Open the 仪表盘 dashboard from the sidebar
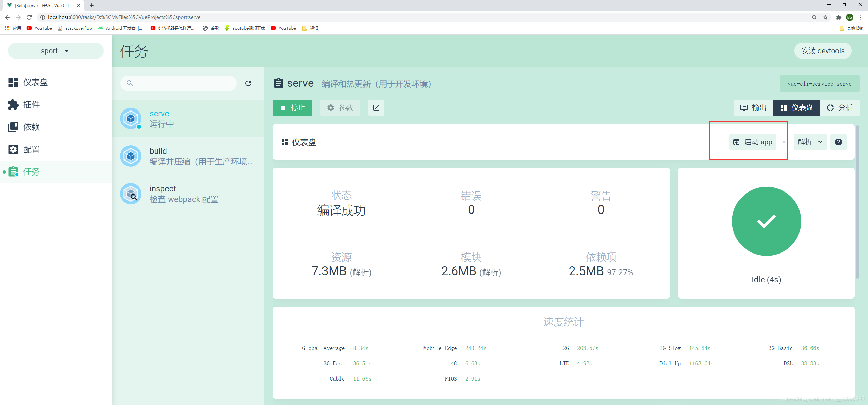Viewport: 868px width, 405px height. [x=35, y=82]
